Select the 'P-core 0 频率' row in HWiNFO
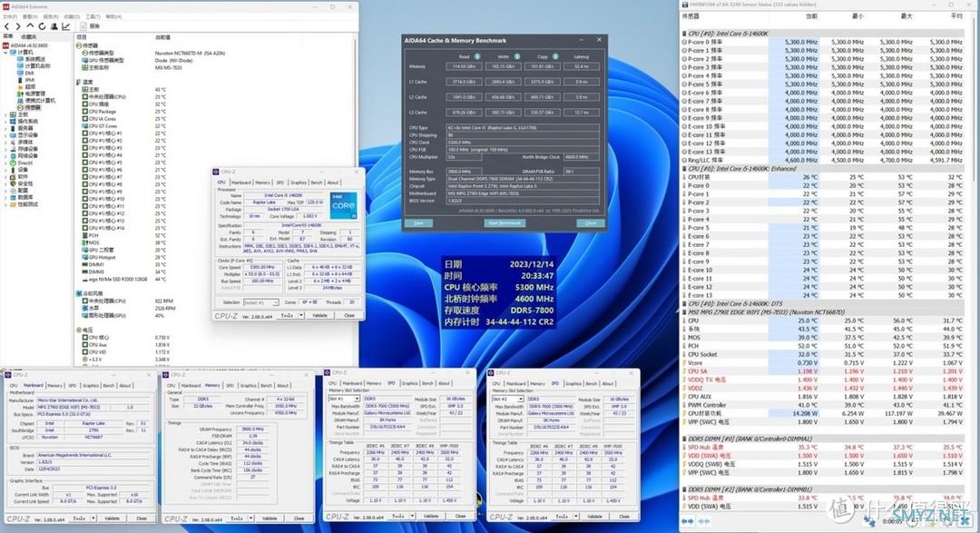 824,42
